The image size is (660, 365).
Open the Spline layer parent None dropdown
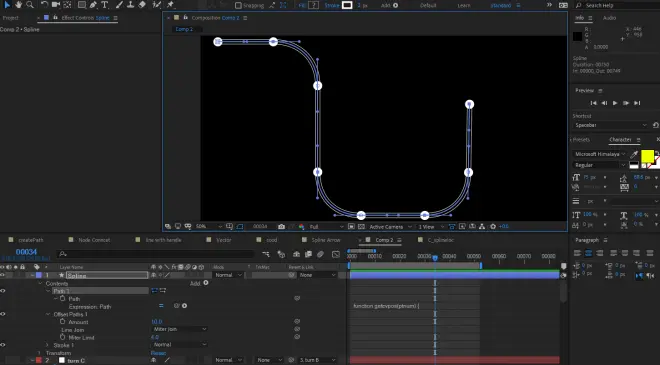point(318,275)
